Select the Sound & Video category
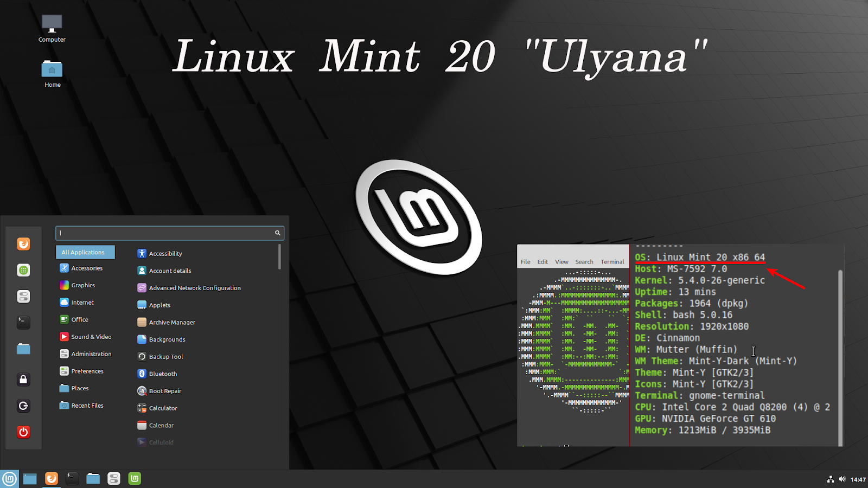The image size is (868, 488). (x=85, y=337)
